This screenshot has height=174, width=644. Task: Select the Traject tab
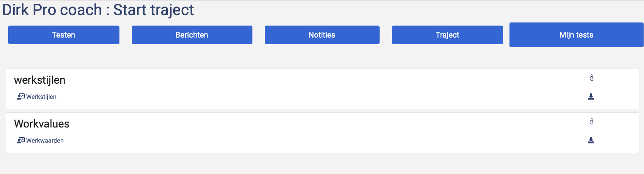point(448,35)
